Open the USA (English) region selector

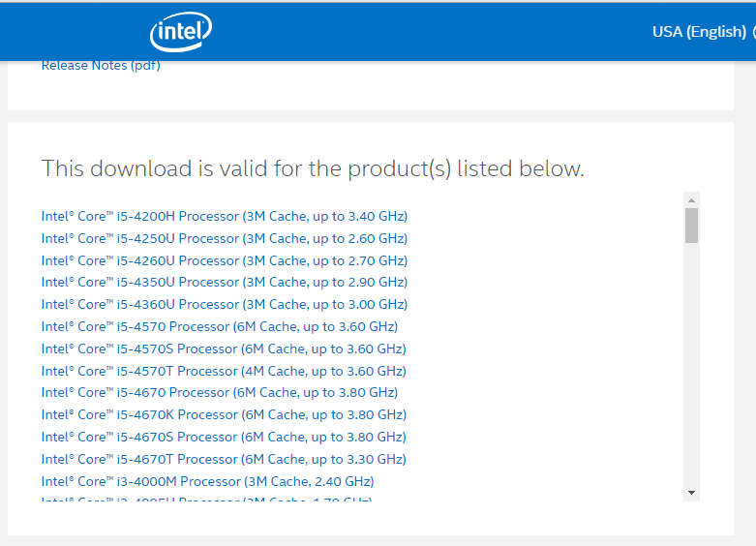point(699,32)
